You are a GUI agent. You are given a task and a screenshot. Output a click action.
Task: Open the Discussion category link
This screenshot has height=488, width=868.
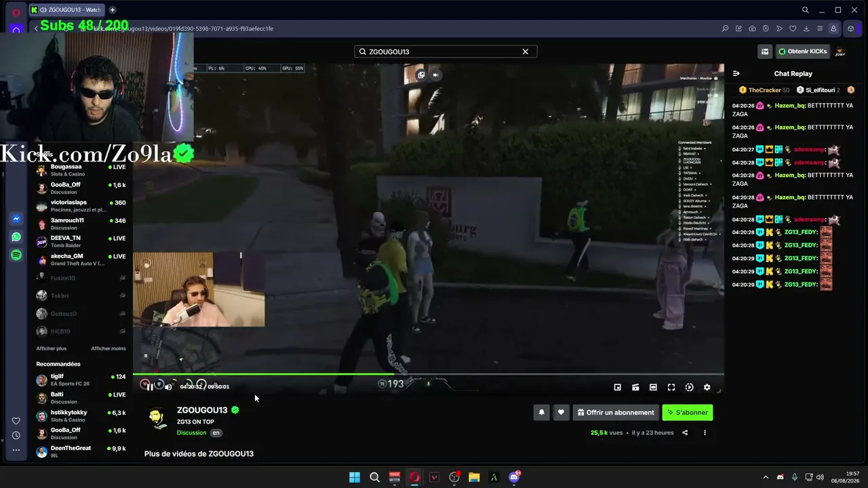191,432
